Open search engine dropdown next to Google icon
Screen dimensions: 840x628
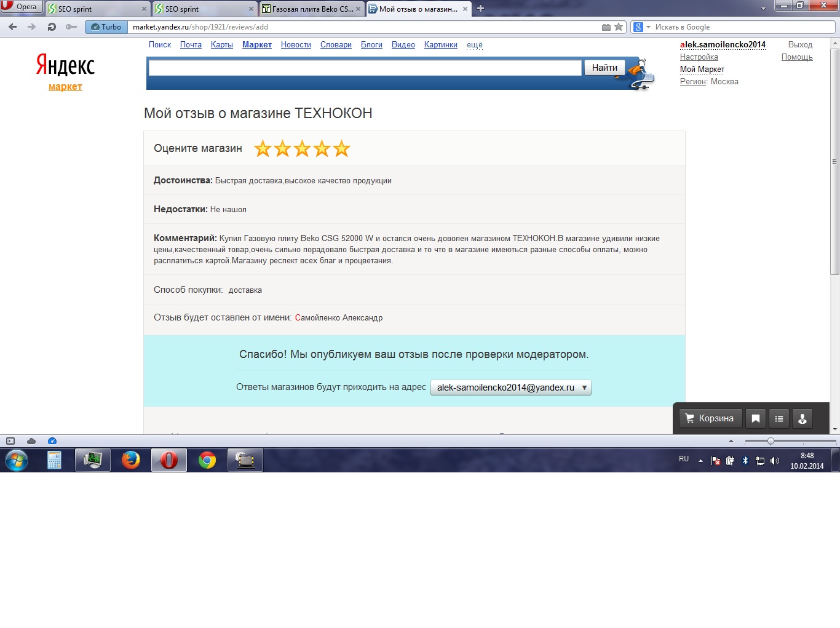coord(648,27)
